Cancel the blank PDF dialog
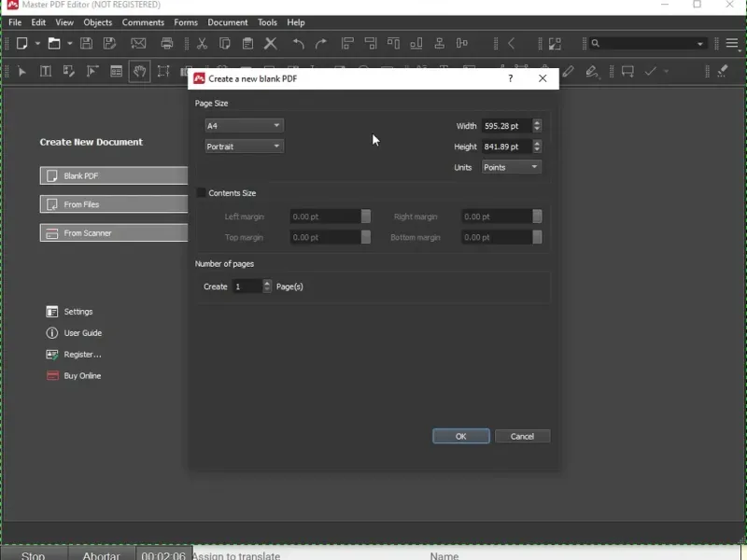Viewport: 747px width, 560px height. tap(522, 436)
